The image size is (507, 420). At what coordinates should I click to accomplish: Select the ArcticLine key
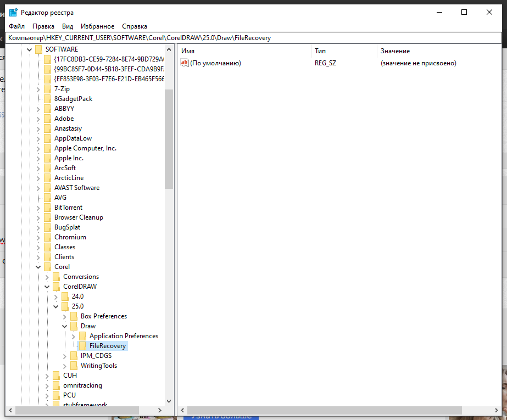69,178
